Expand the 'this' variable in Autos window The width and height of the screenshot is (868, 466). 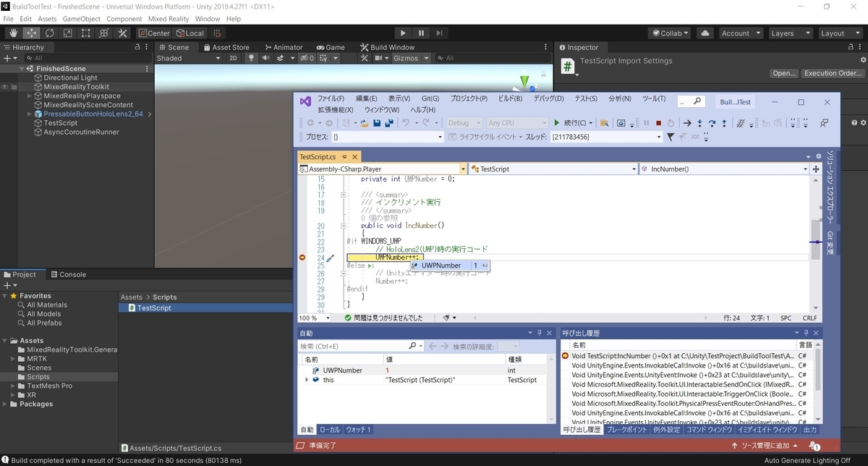pos(307,379)
